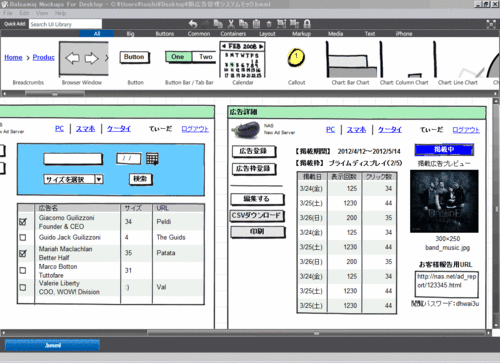Select the Button library component
500x363 pixels.
[135, 63]
